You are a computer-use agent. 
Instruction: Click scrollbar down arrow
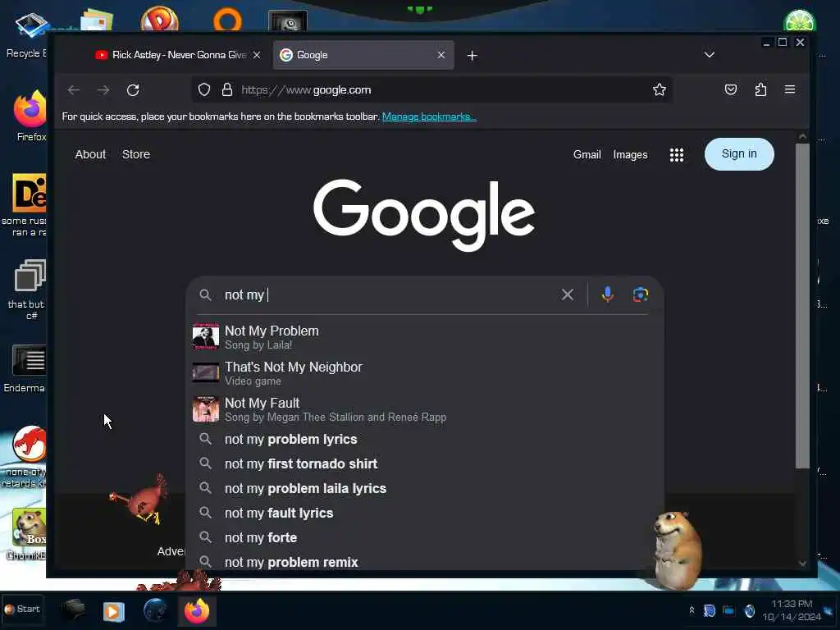coord(802,563)
